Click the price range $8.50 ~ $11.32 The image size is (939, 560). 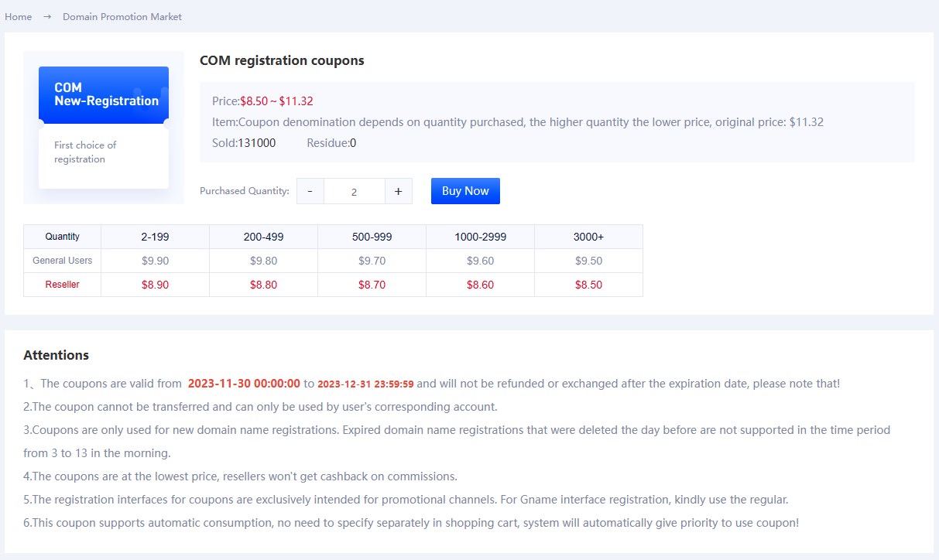[x=276, y=101]
